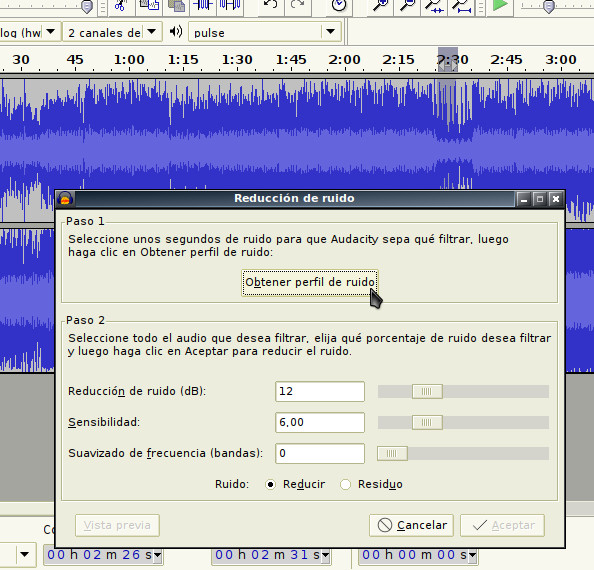
Task: Click 'Obtener perfil de ruido' button
Action: (310, 283)
